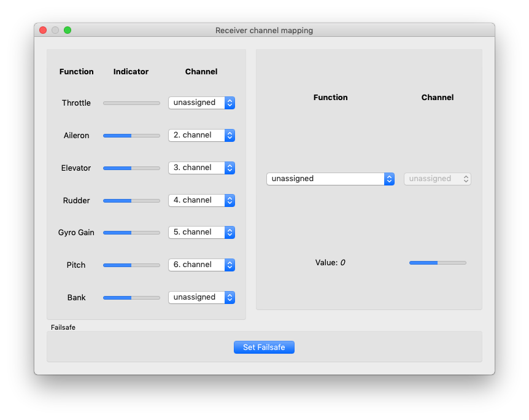This screenshot has width=529, height=420.
Task: Change the Rudder channel assignment
Action: click(201, 200)
